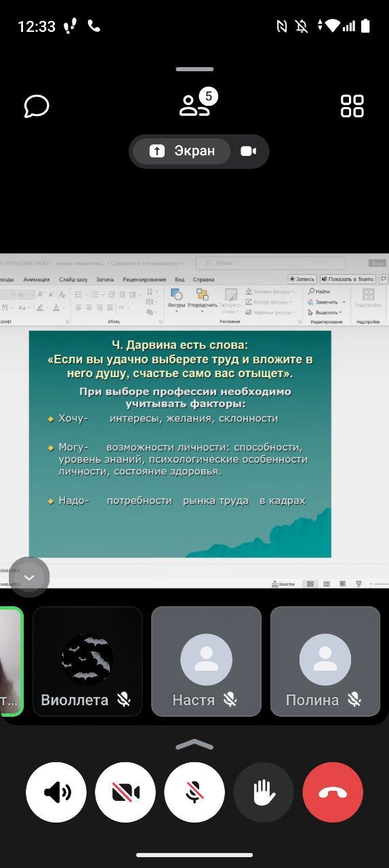Image resolution: width=389 pixels, height=868 pixels.
Task: Raise your hand in the call
Action: tap(264, 792)
